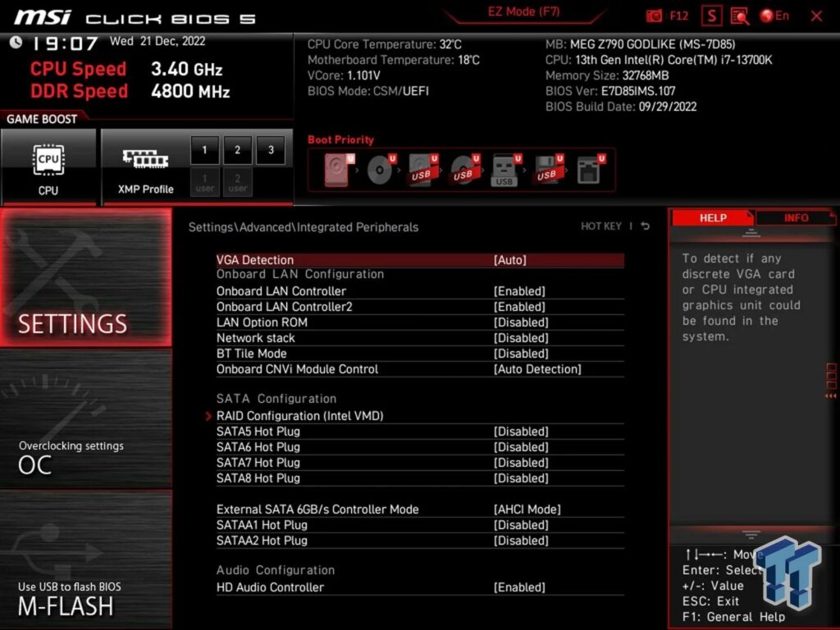
Task: Close BIOS with the X button
Action: coord(816,16)
